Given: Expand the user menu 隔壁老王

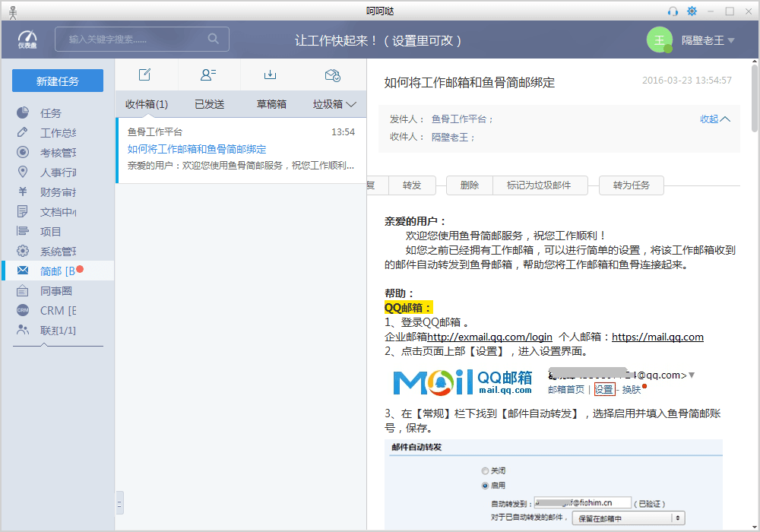Looking at the screenshot, I should 708,40.
